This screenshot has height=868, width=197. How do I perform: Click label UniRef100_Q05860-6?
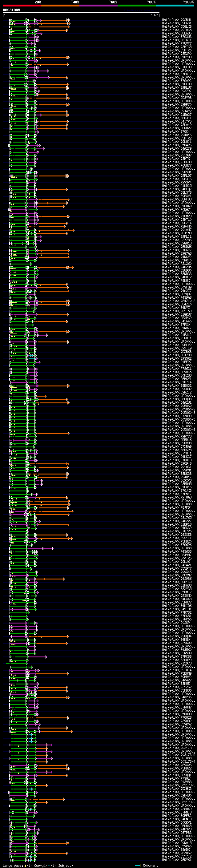click(179, 430)
